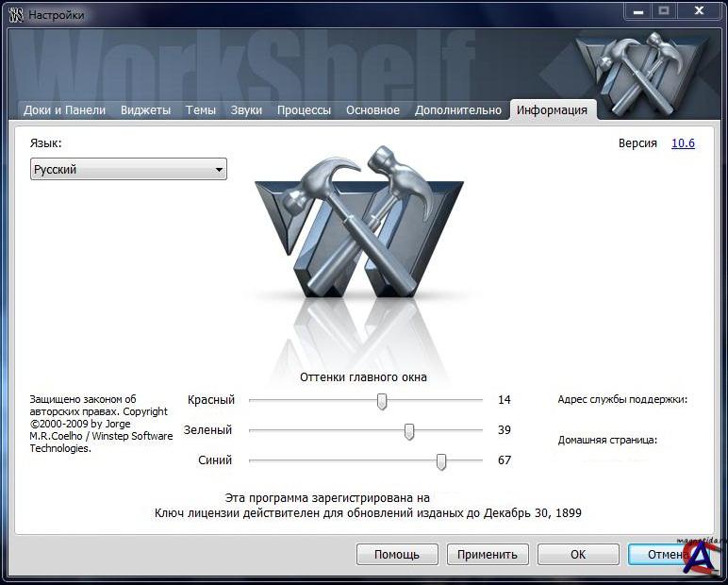Image resolution: width=728 pixels, height=585 pixels.
Task: Open the Доки и Панели tab
Action: [x=64, y=110]
